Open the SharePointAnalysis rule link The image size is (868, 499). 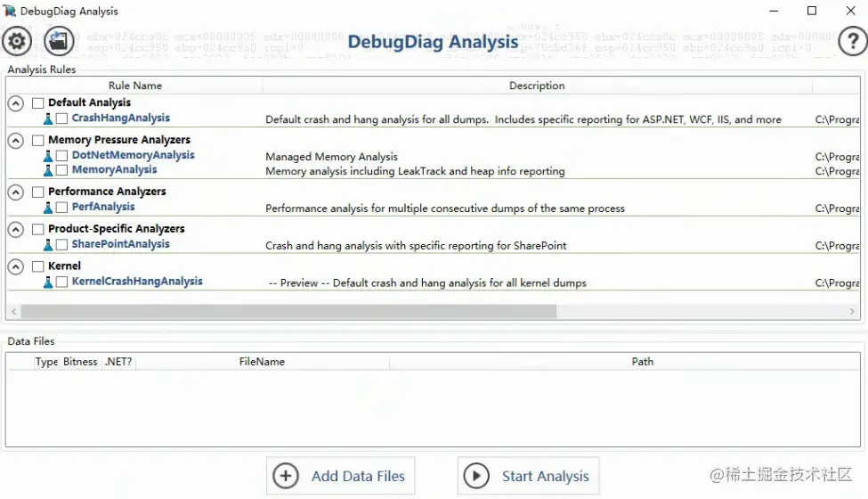coord(121,243)
